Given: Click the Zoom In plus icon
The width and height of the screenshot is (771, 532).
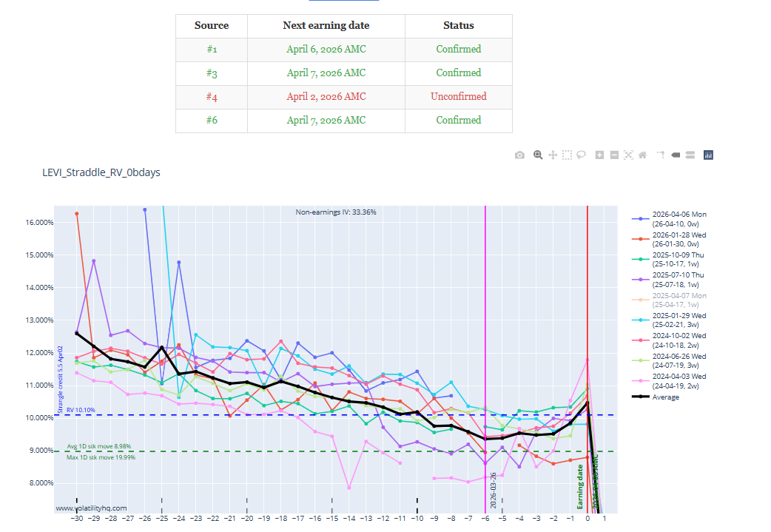Looking at the screenshot, I should (x=599, y=155).
